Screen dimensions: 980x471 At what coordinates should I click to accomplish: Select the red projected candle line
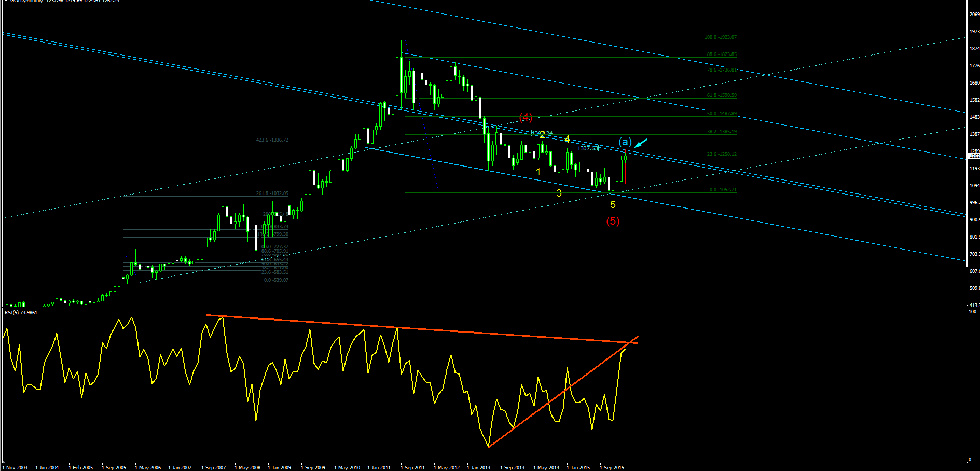pyautogui.click(x=626, y=167)
